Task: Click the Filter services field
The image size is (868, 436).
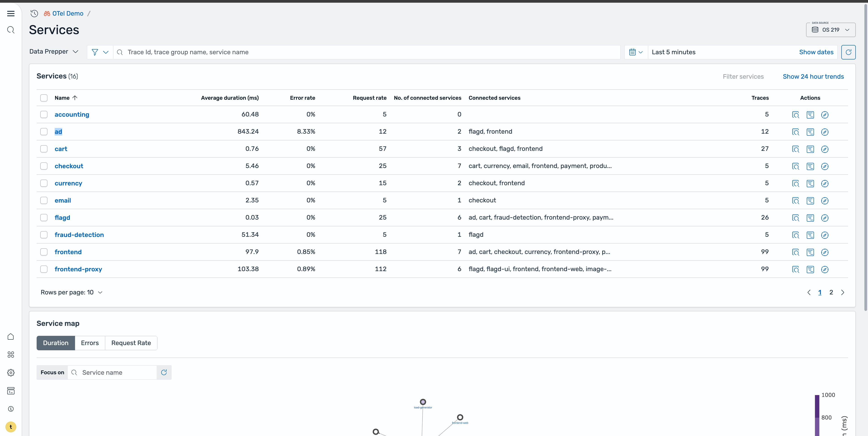Action: pyautogui.click(x=743, y=76)
